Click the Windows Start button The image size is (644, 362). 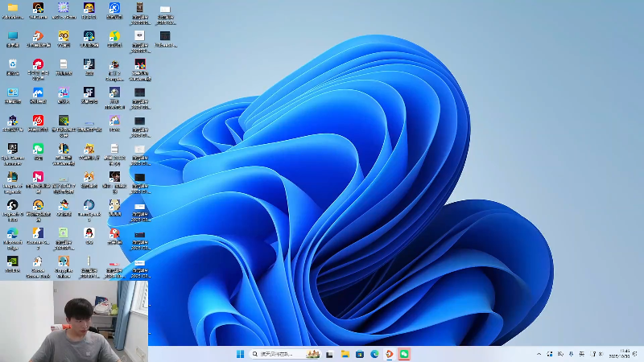point(240,354)
